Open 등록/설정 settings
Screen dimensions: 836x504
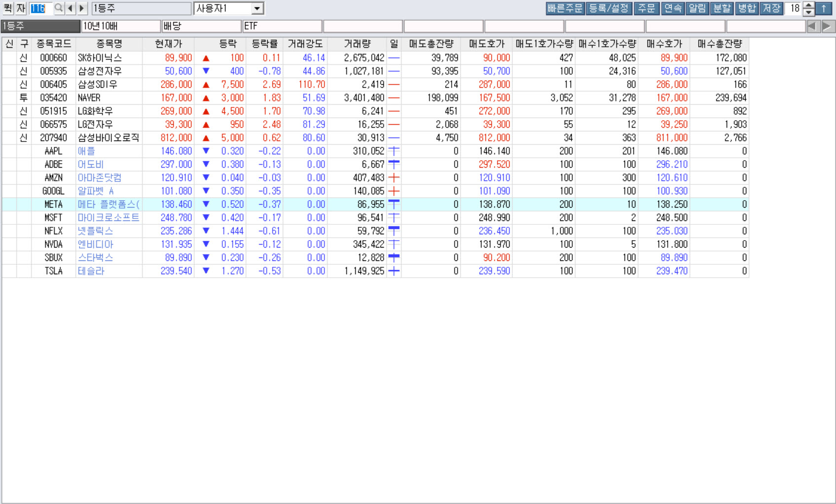click(609, 8)
